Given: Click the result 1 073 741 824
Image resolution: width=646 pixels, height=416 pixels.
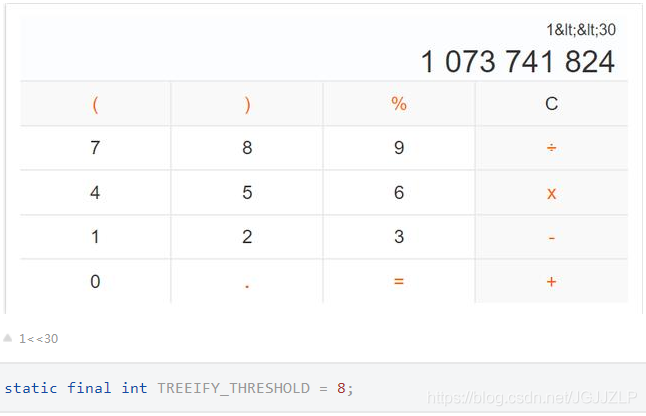Looking at the screenshot, I should 518,62.
